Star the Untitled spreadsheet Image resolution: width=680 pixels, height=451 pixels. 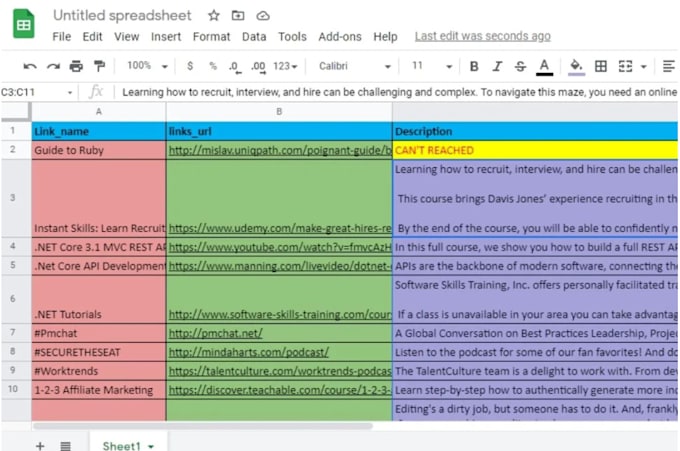213,16
